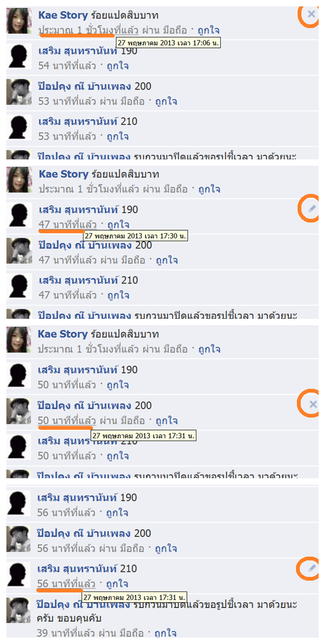The height and width of the screenshot is (644, 325).
Task: Open the '39 นาทีที่แล้ว' timestamp link
Action: point(67,632)
